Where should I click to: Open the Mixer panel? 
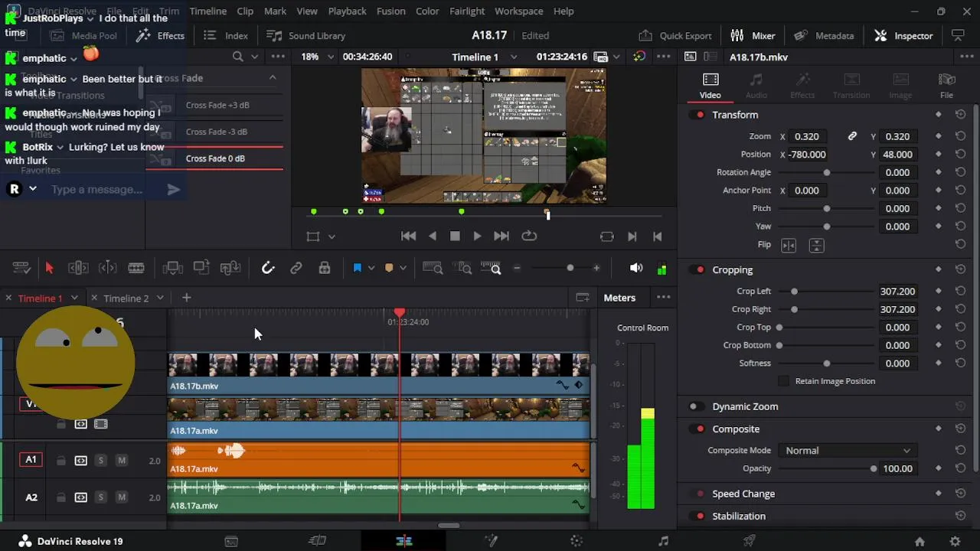tap(753, 35)
